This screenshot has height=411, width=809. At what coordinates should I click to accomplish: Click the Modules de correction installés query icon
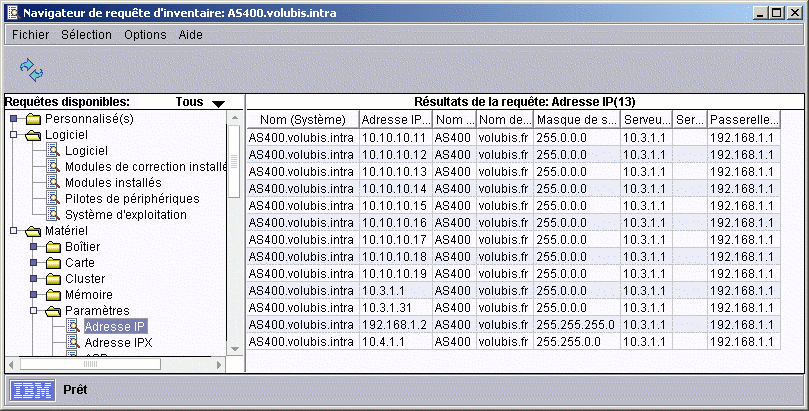pos(53,167)
